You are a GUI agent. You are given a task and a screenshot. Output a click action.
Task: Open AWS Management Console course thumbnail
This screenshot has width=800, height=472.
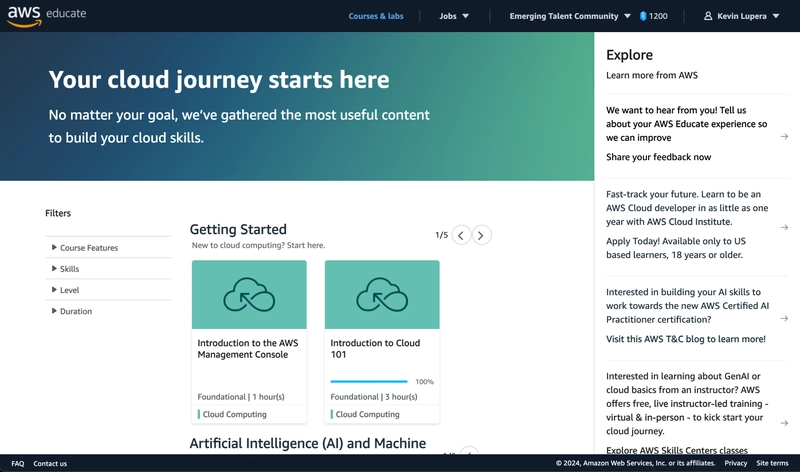(x=249, y=294)
